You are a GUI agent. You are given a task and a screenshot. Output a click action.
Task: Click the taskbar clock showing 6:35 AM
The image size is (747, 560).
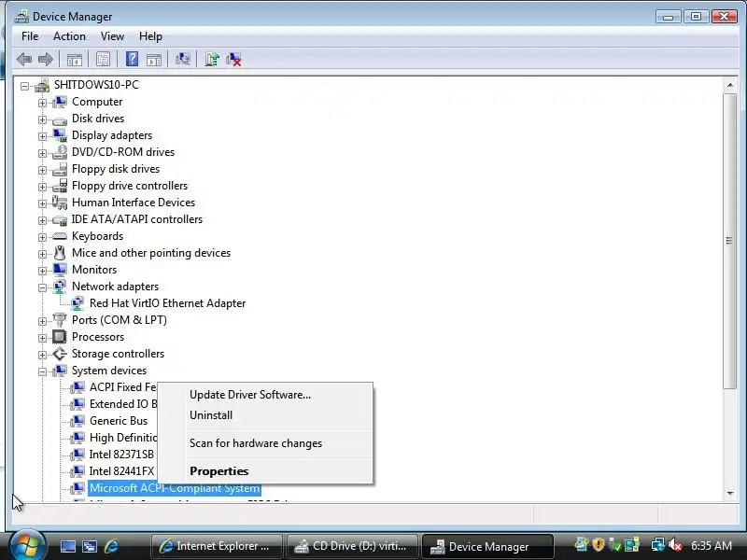712,545
